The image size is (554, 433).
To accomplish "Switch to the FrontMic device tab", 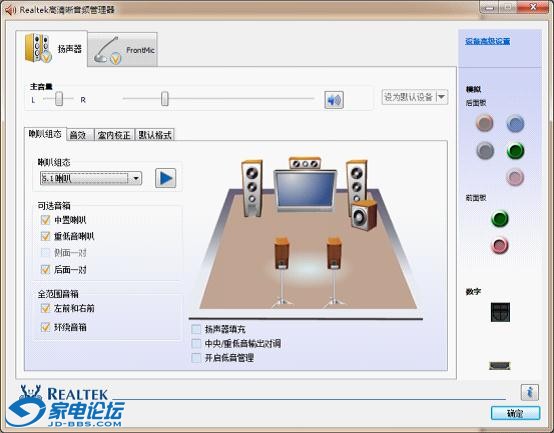I will tap(122, 50).
